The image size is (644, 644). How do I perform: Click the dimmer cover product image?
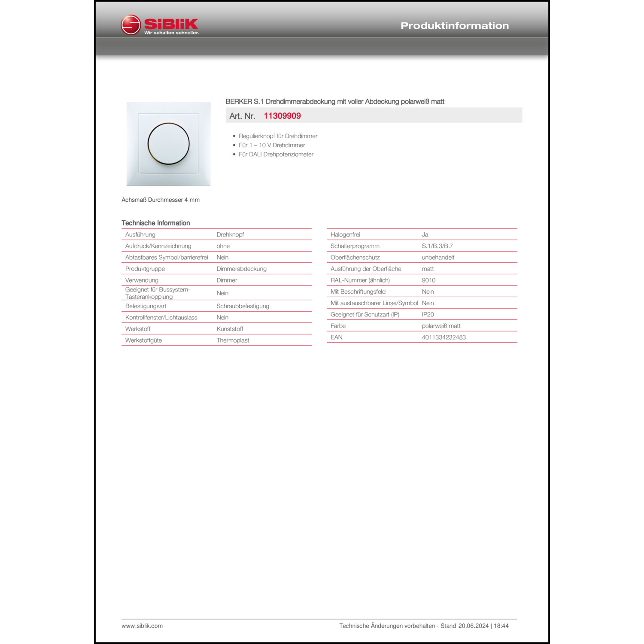pos(169,144)
